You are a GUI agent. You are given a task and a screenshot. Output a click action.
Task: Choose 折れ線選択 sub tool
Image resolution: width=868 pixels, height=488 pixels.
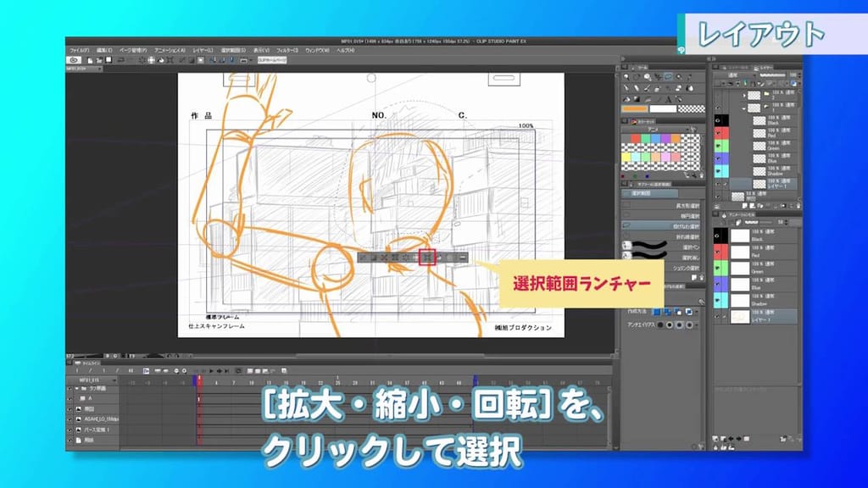tap(662, 237)
